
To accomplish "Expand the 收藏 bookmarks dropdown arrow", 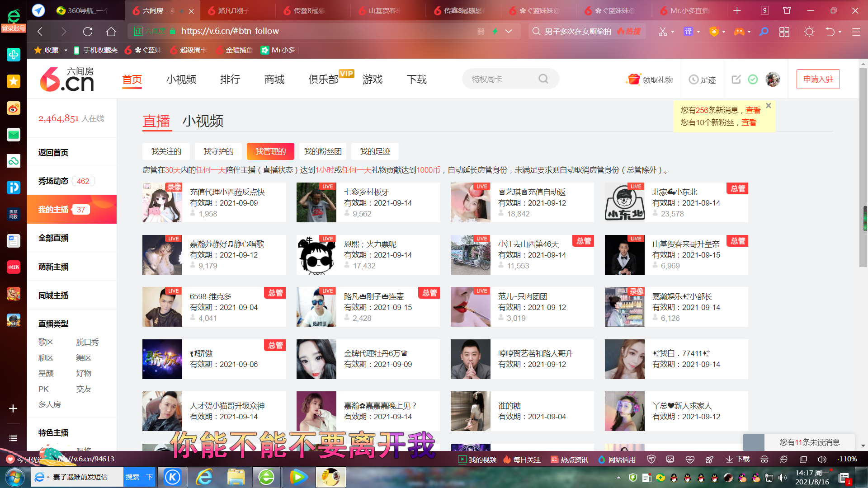I will pos(66,50).
